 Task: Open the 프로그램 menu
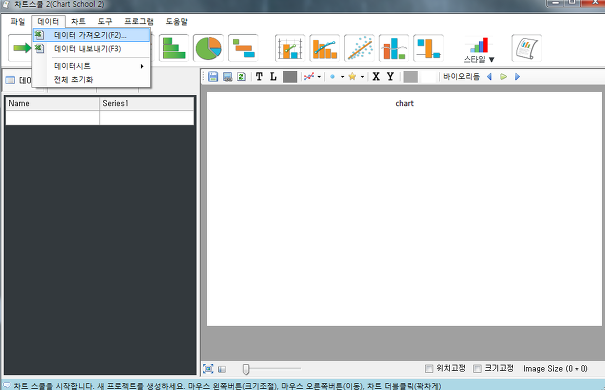click(x=139, y=22)
